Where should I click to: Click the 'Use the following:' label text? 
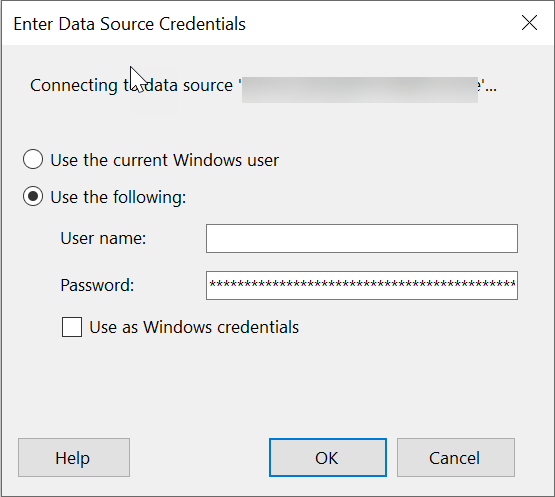coord(118,197)
